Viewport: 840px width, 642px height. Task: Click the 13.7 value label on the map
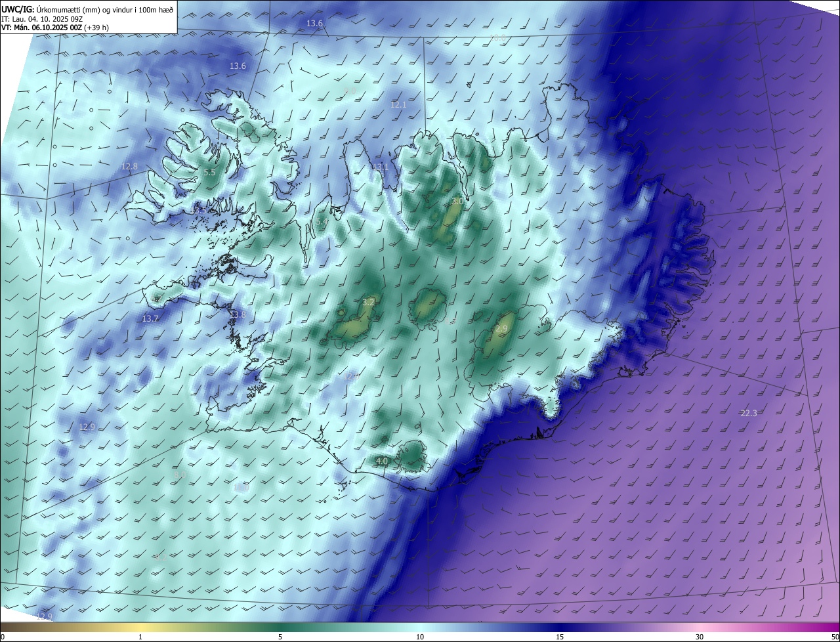tap(150, 318)
